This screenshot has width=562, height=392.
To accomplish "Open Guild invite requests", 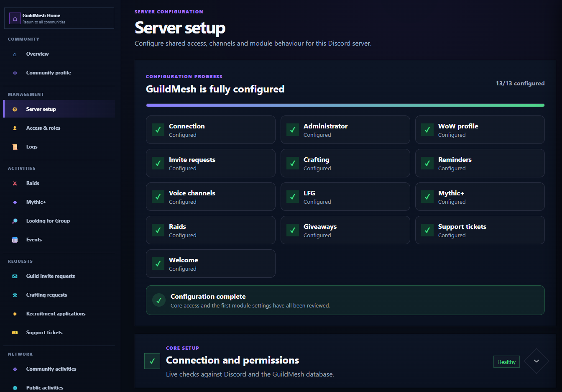I will click(59, 276).
